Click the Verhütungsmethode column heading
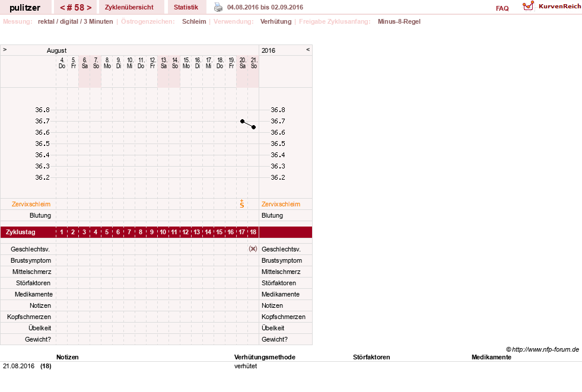Viewport: 582px width, 392px height. 265,357
